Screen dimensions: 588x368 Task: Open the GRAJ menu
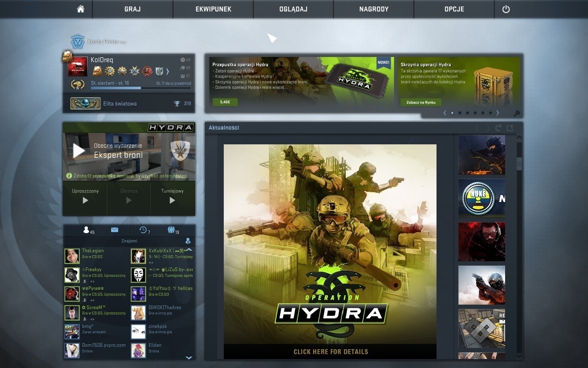133,9
